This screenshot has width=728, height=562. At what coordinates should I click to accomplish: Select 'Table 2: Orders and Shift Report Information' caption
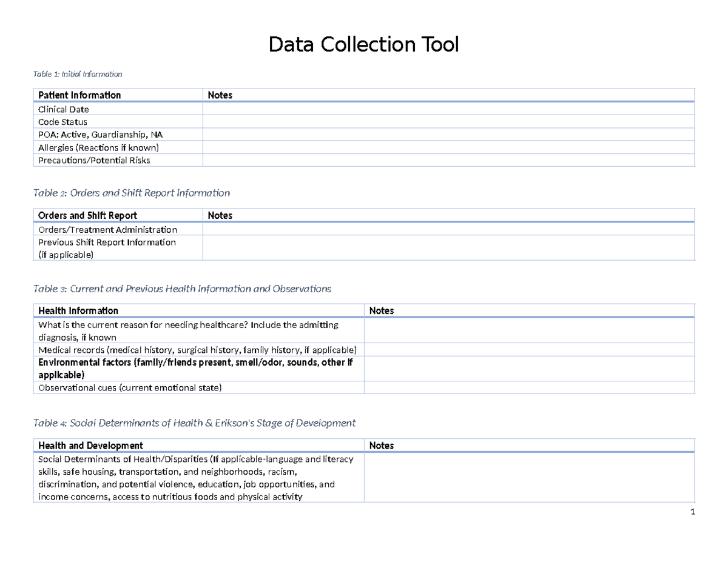pos(132,193)
